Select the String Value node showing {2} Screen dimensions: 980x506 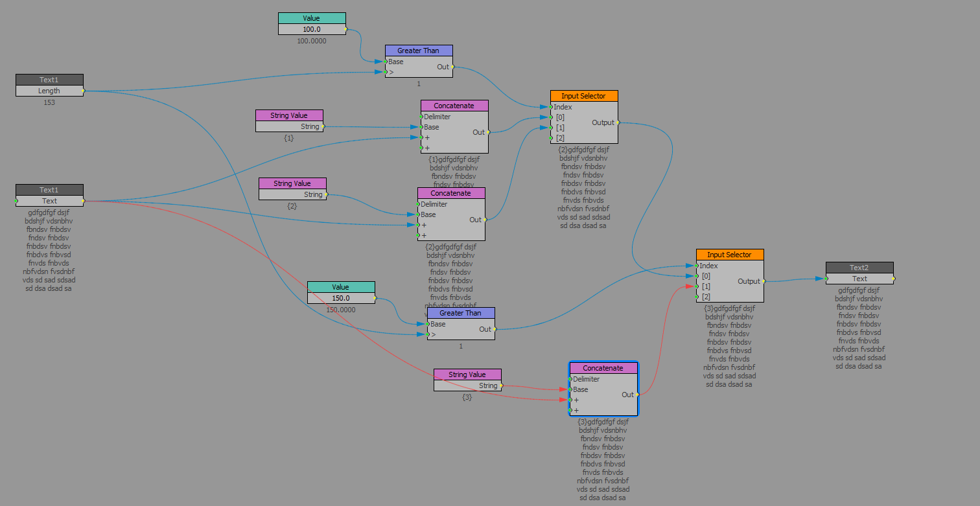tap(292, 183)
